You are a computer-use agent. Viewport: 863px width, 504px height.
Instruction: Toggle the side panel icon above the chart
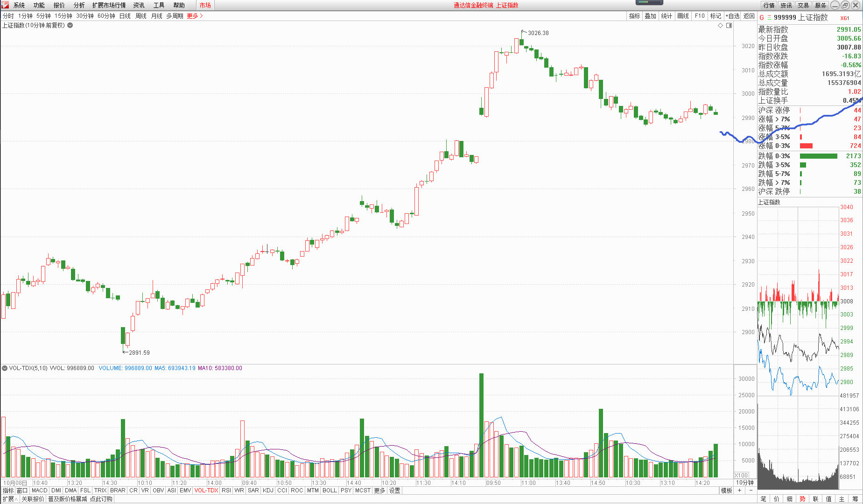729,25
